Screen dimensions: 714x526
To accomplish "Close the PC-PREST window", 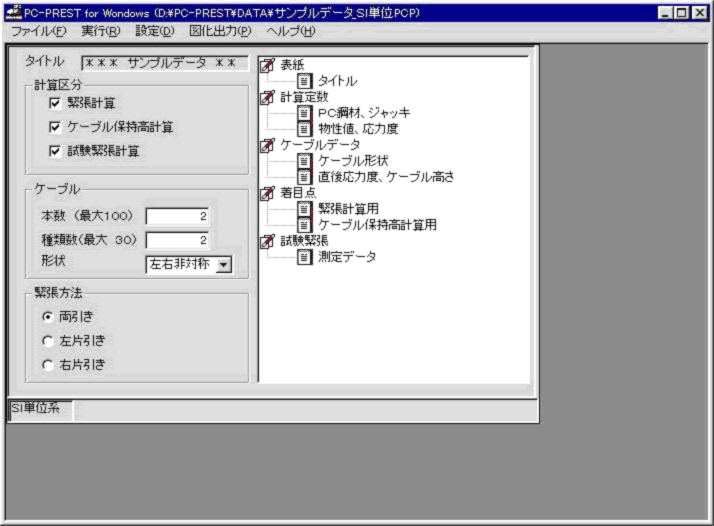I will click(x=699, y=13).
